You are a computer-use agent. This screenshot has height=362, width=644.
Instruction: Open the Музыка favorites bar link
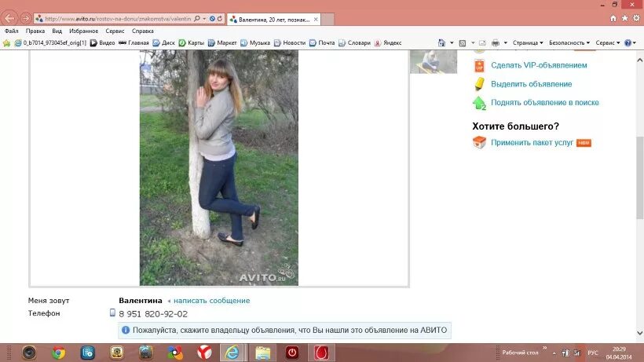tap(255, 42)
